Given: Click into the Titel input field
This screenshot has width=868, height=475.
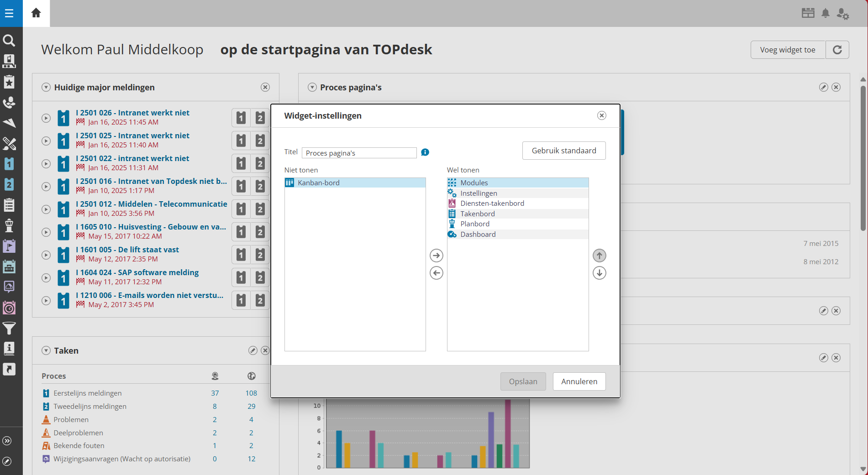Looking at the screenshot, I should tap(359, 153).
